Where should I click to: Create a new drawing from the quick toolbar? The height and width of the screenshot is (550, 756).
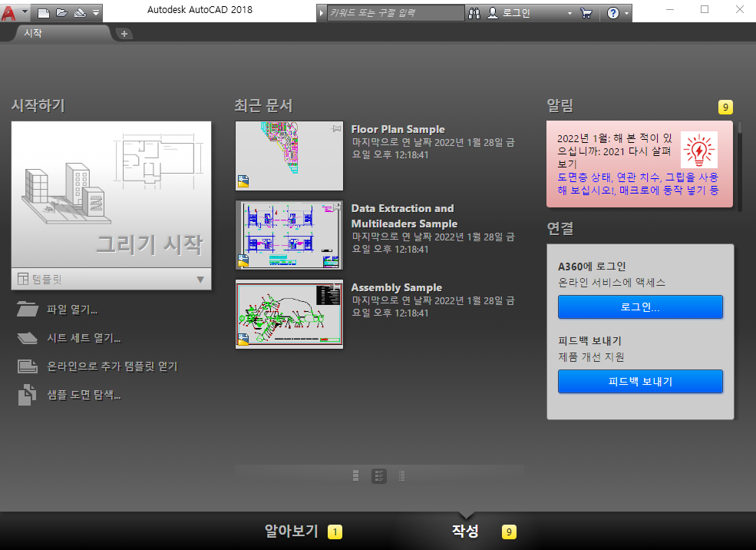[x=44, y=13]
